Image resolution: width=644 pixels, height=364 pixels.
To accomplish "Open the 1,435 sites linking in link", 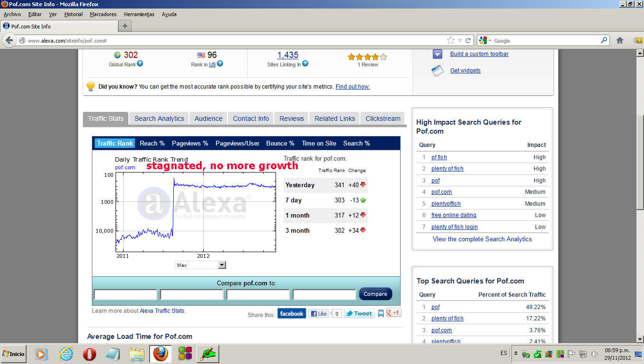I will [288, 55].
